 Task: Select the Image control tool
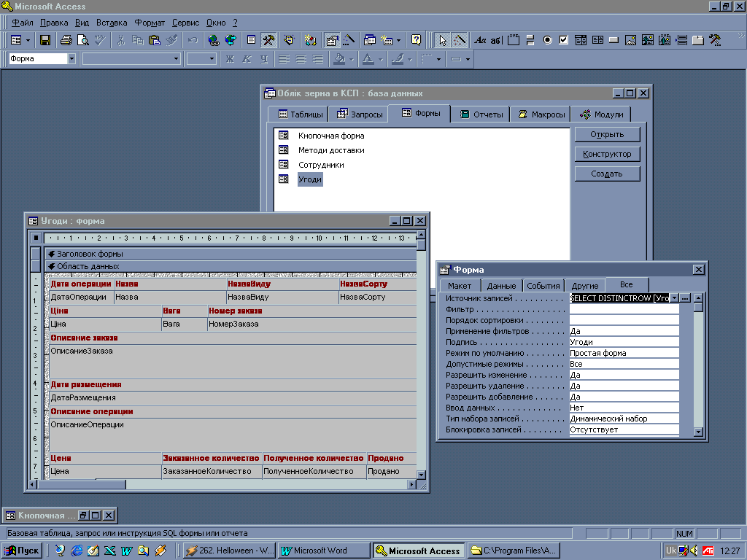click(x=629, y=40)
